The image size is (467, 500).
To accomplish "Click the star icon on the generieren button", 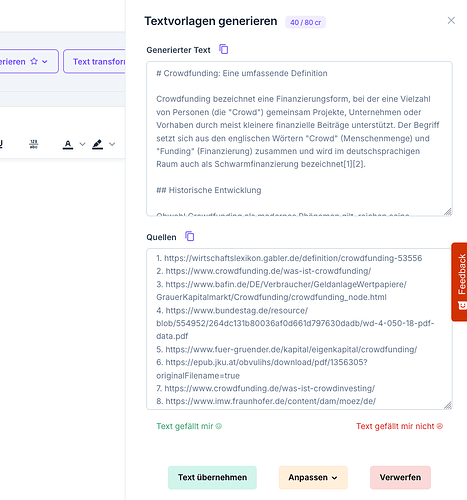I will click(34, 61).
